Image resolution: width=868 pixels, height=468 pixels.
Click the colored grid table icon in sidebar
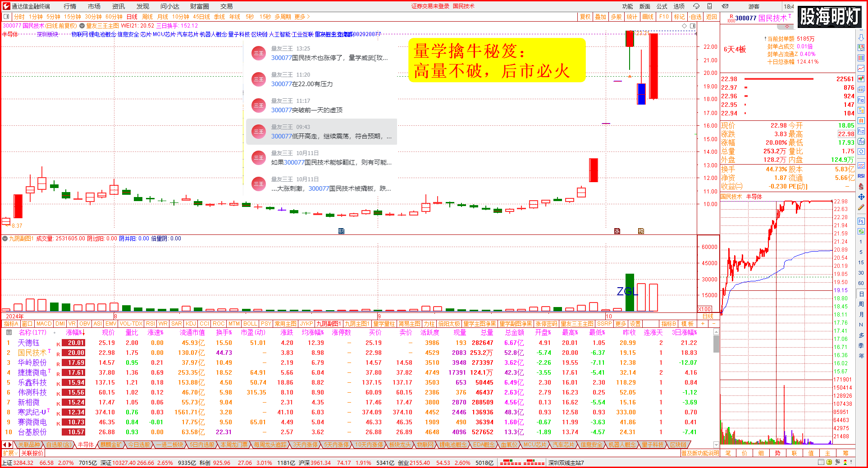click(x=861, y=58)
